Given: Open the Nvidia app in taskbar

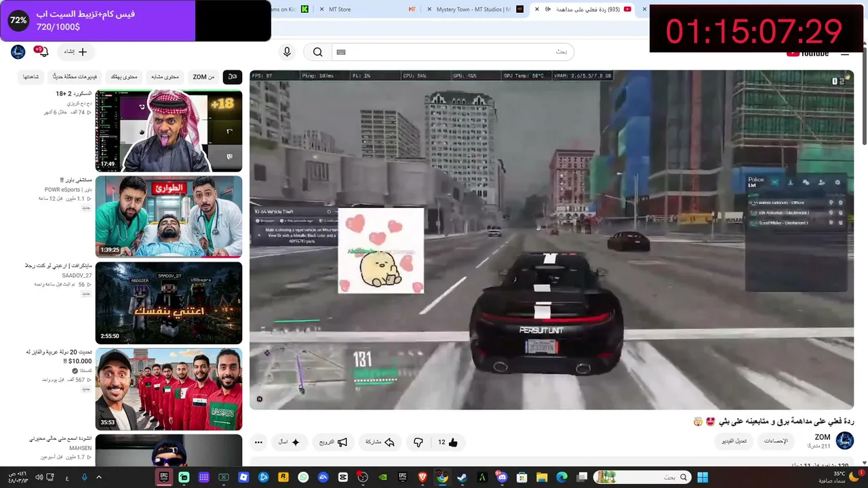Looking at the screenshot, I should [382, 477].
